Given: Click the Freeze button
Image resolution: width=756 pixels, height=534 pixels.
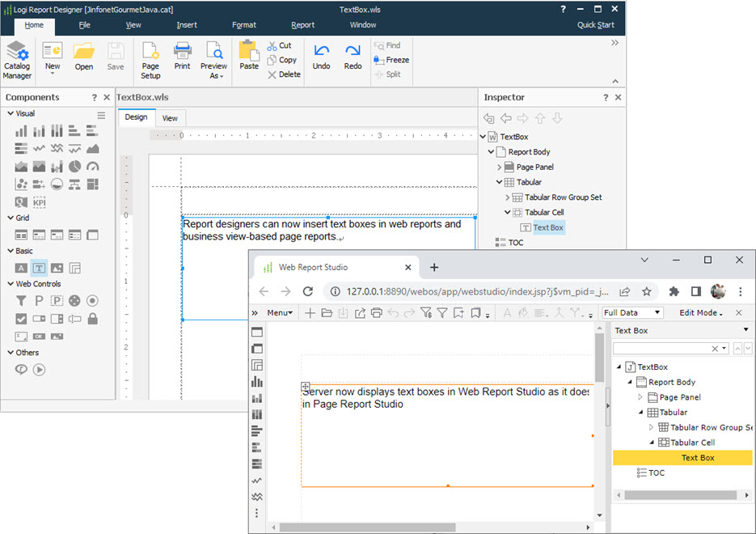Looking at the screenshot, I should (x=391, y=60).
